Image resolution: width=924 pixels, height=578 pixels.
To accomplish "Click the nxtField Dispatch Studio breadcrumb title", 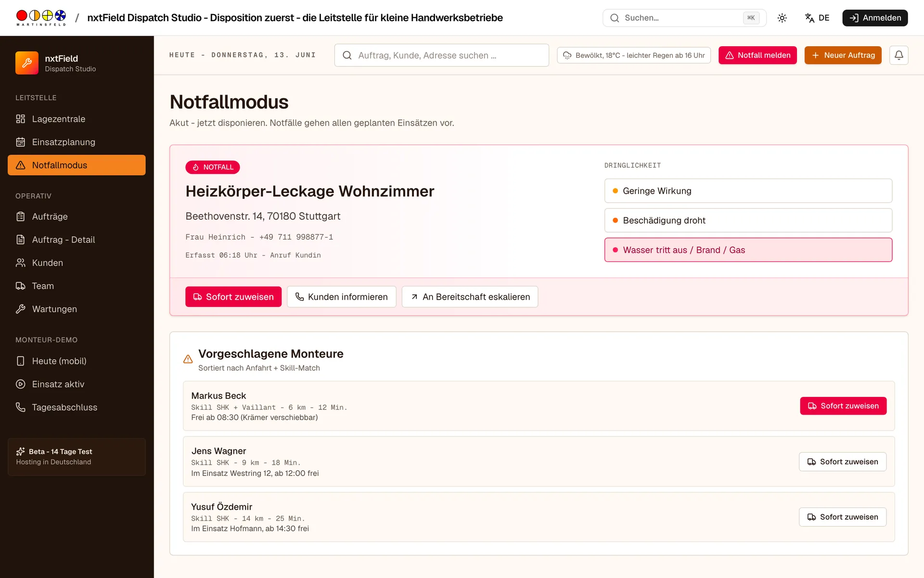I will 295,18.
